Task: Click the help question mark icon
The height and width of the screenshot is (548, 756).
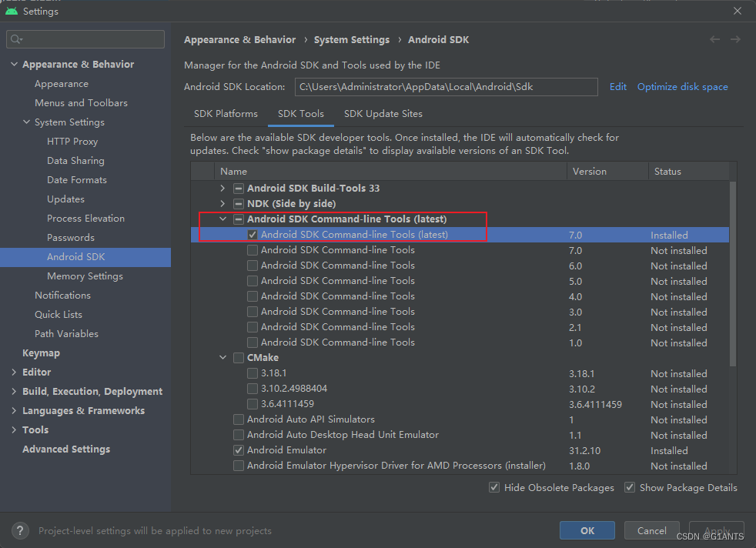Action: tap(20, 530)
